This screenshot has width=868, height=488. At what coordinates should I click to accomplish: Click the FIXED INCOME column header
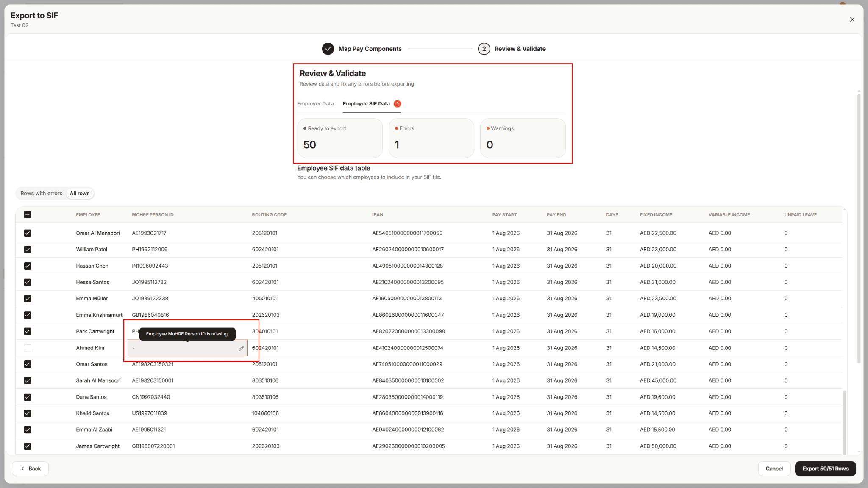(656, 215)
